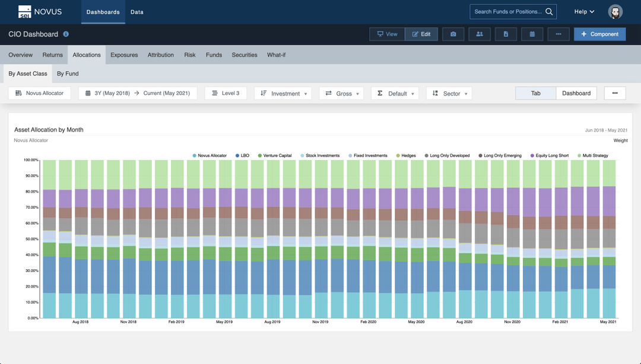
Task: Click the toolbar ellipsis icon
Action: [558, 34]
